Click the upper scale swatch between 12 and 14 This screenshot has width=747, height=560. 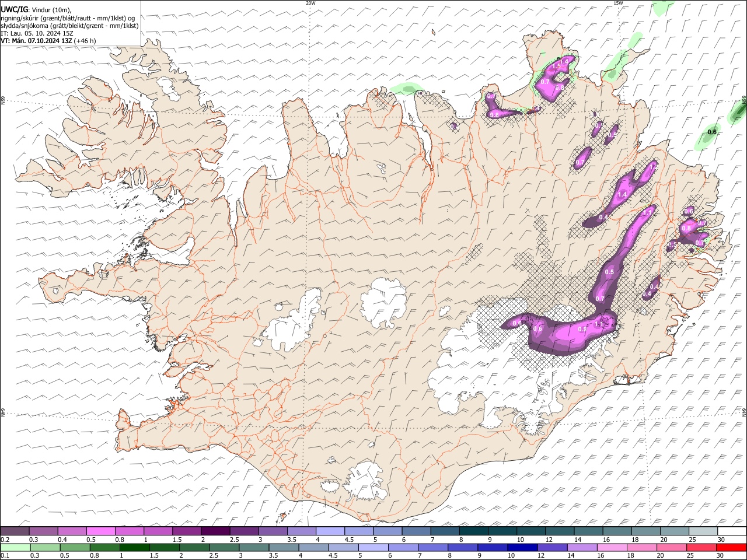(x=560, y=531)
